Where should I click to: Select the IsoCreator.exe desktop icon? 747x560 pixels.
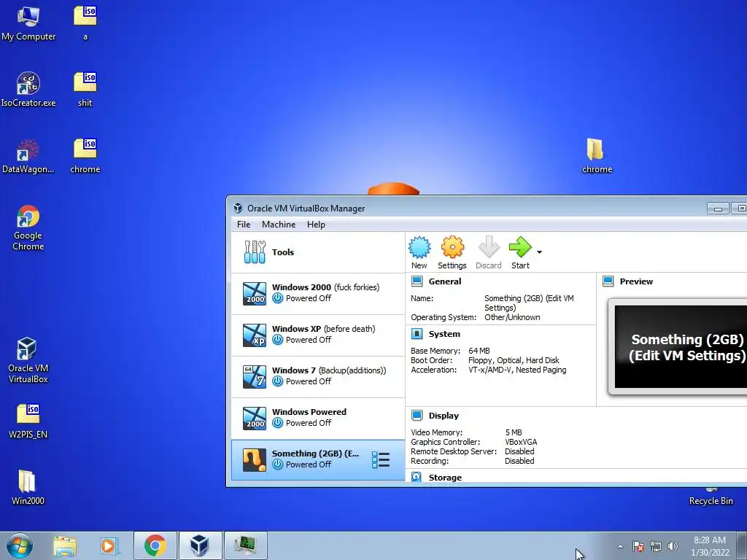(x=28, y=90)
